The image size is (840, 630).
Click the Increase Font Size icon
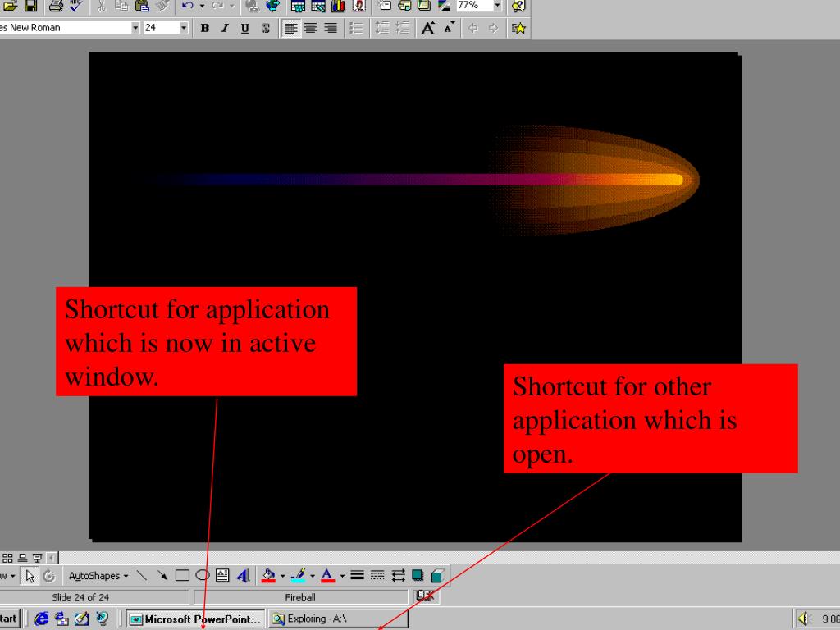click(427, 28)
